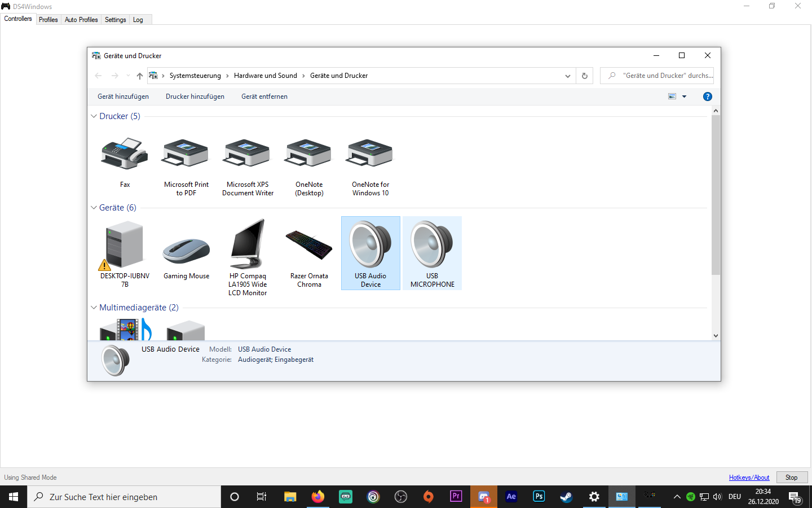Click the 'Geräte und Drucker' search field
This screenshot has height=508, width=812.
(x=657, y=76)
